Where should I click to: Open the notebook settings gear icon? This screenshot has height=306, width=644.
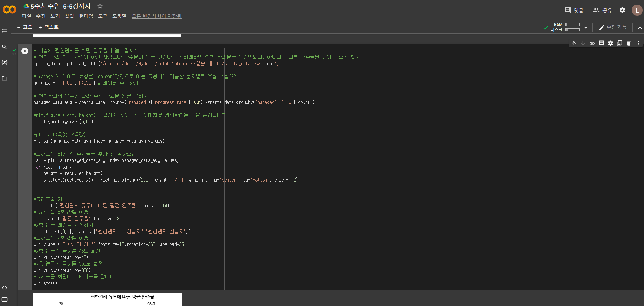[x=622, y=10]
